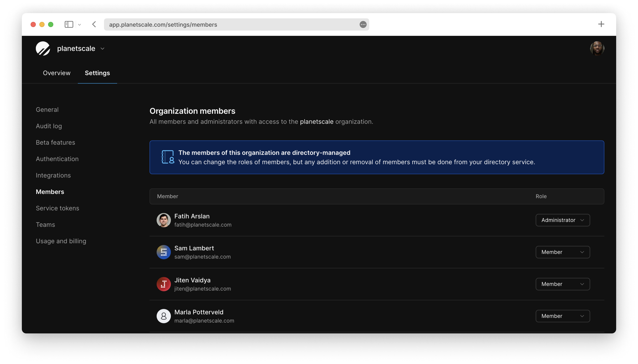
Task: Open the user profile avatar menu
Action: click(597, 48)
